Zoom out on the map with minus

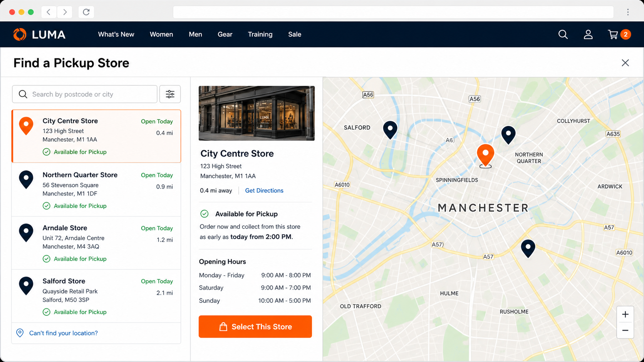point(625,330)
